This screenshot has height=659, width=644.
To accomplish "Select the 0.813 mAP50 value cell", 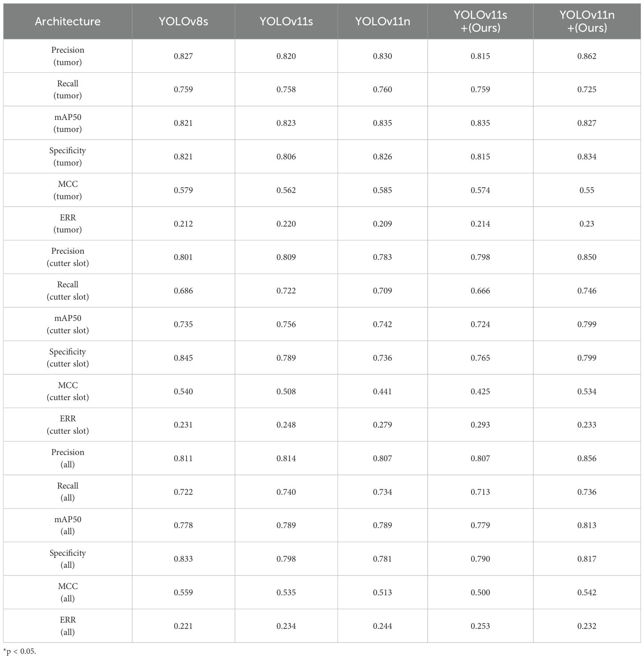I will [587, 525].
